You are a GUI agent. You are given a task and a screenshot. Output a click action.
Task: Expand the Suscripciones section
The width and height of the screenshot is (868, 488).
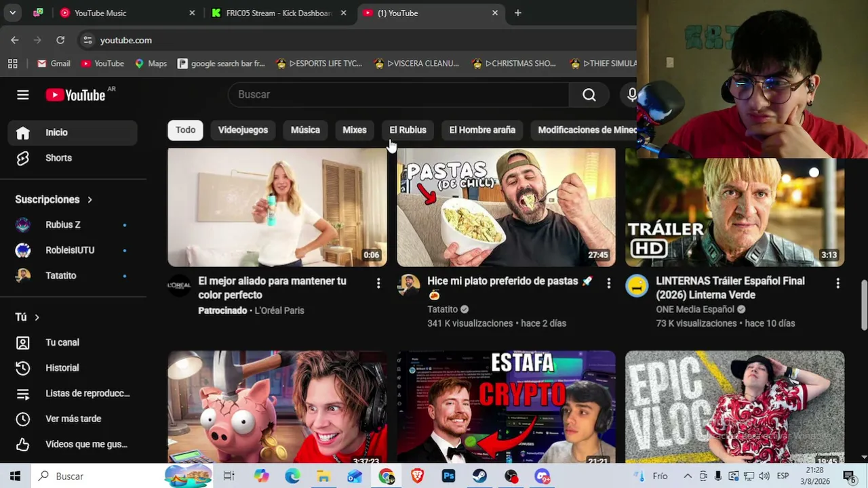pos(54,199)
